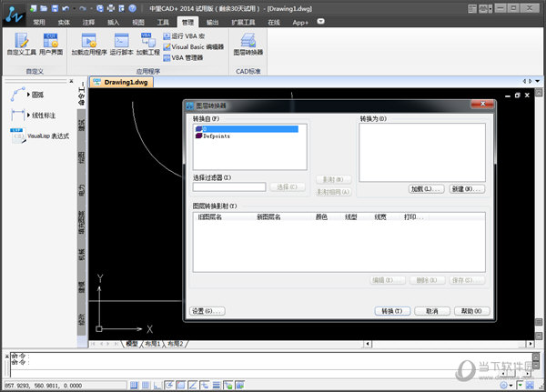Open the 设置(G)... settings button
This screenshot has height=392, width=546.
click(x=207, y=311)
